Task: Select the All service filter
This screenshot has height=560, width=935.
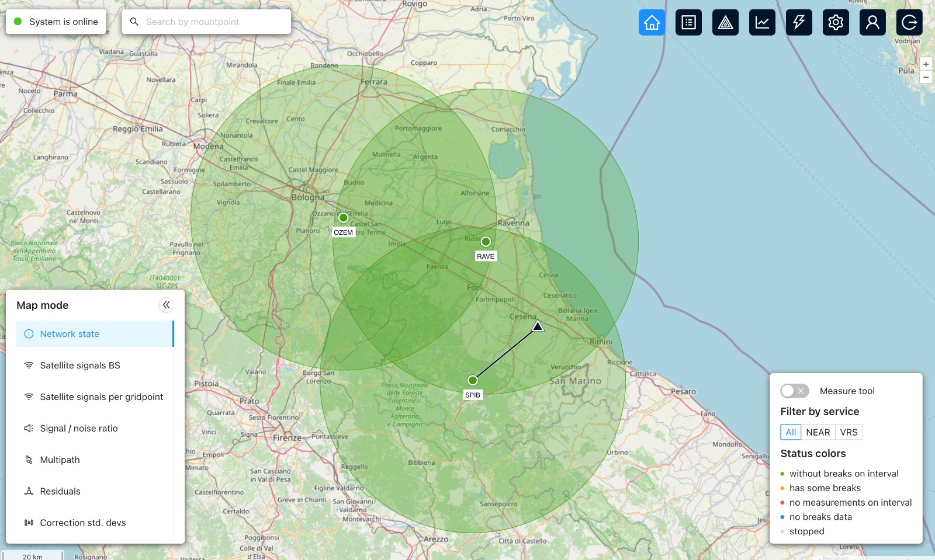Action: click(791, 432)
